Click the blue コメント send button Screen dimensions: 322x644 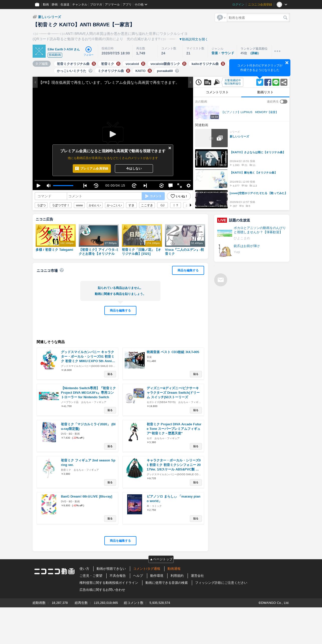(x=153, y=196)
